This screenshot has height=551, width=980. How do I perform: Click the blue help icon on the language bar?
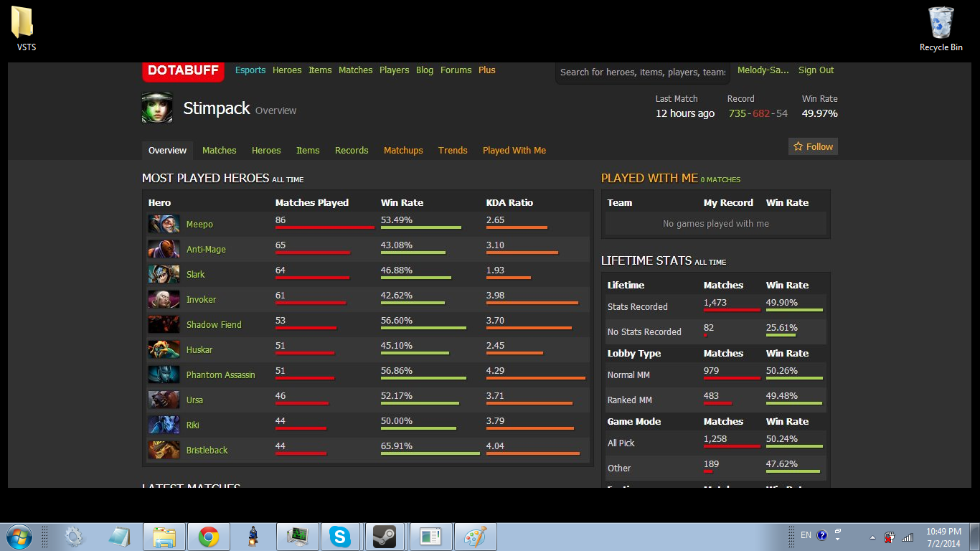(822, 535)
